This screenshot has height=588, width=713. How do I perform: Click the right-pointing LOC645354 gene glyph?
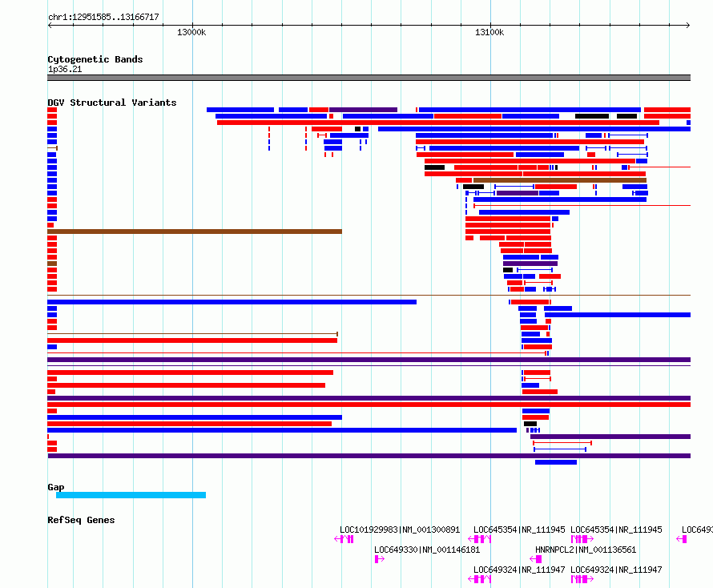[582, 539]
